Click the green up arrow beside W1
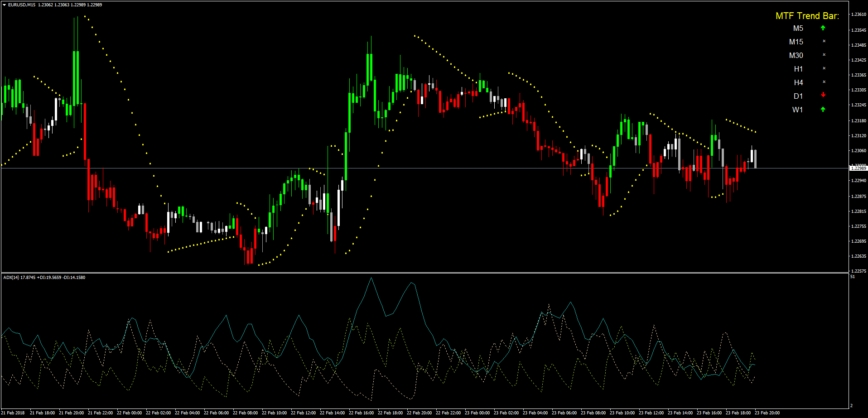Viewport: 868px width, 418px height. [x=823, y=109]
